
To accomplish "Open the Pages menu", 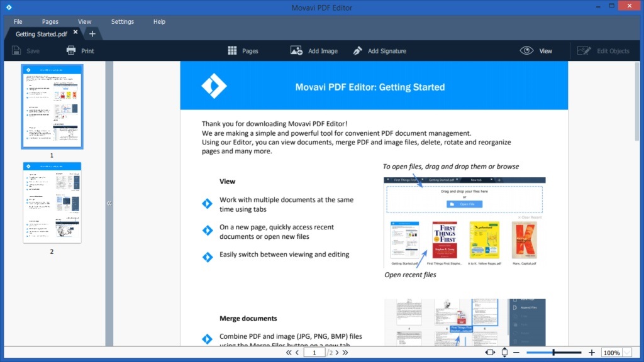I will tap(50, 22).
